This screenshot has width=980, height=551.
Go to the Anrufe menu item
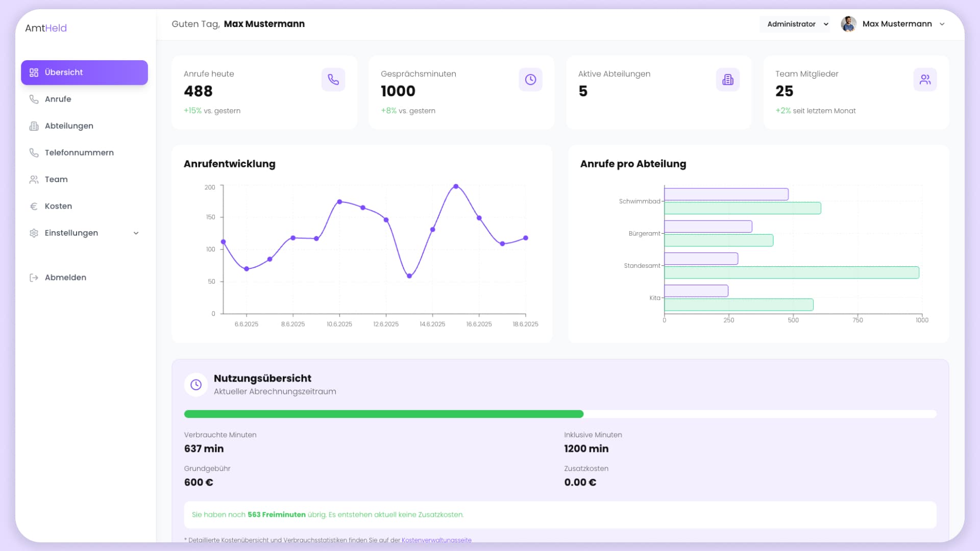click(58, 99)
